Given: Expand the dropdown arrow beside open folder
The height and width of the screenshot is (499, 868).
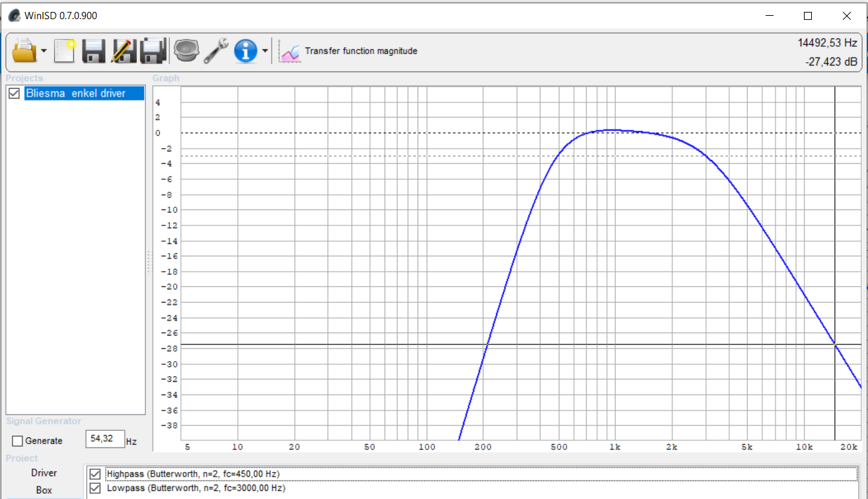Looking at the screenshot, I should 44,51.
